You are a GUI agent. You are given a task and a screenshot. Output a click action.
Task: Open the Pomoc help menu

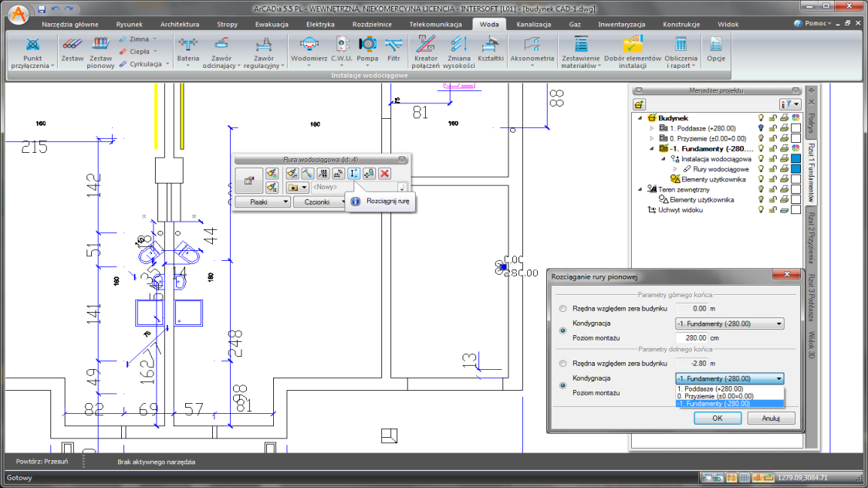(812, 23)
